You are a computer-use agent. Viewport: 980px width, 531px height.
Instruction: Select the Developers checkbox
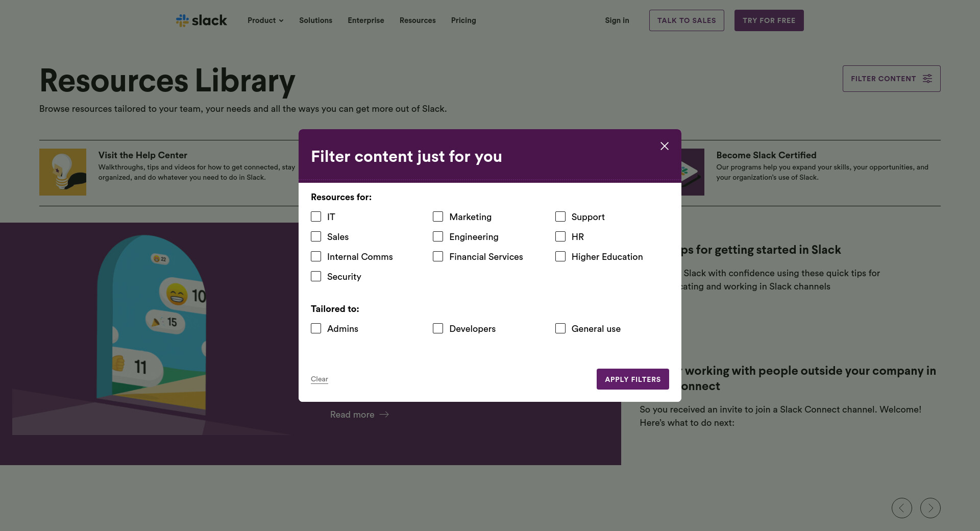(x=438, y=329)
